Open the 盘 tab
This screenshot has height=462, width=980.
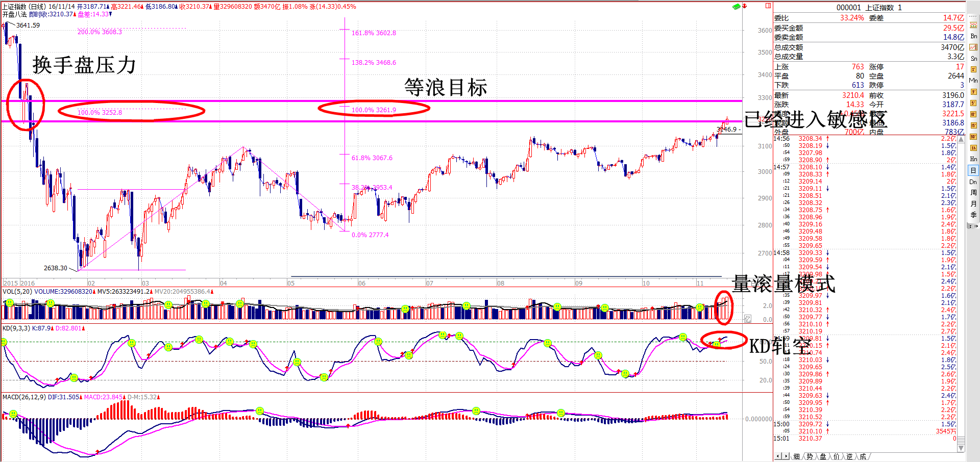(823, 456)
